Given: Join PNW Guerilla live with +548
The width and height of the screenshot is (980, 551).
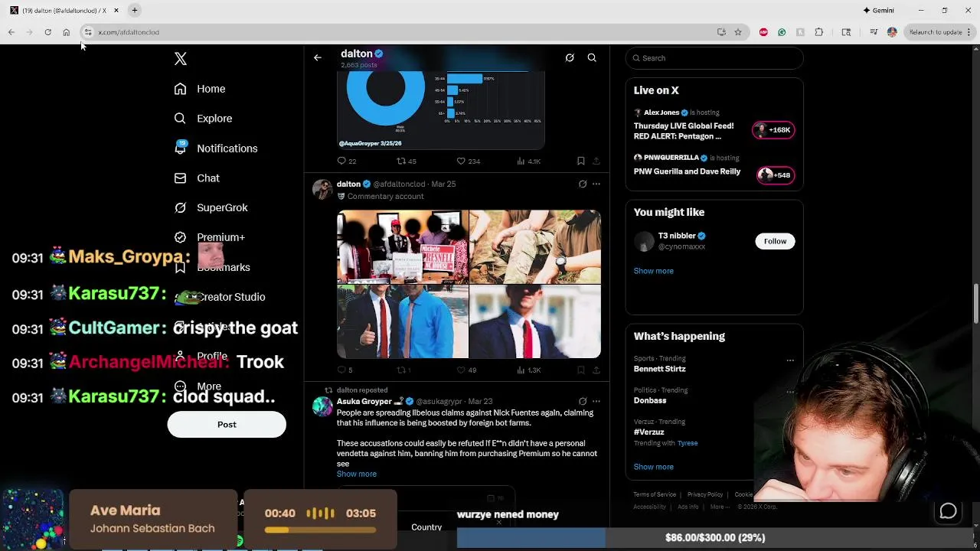Looking at the screenshot, I should [775, 175].
